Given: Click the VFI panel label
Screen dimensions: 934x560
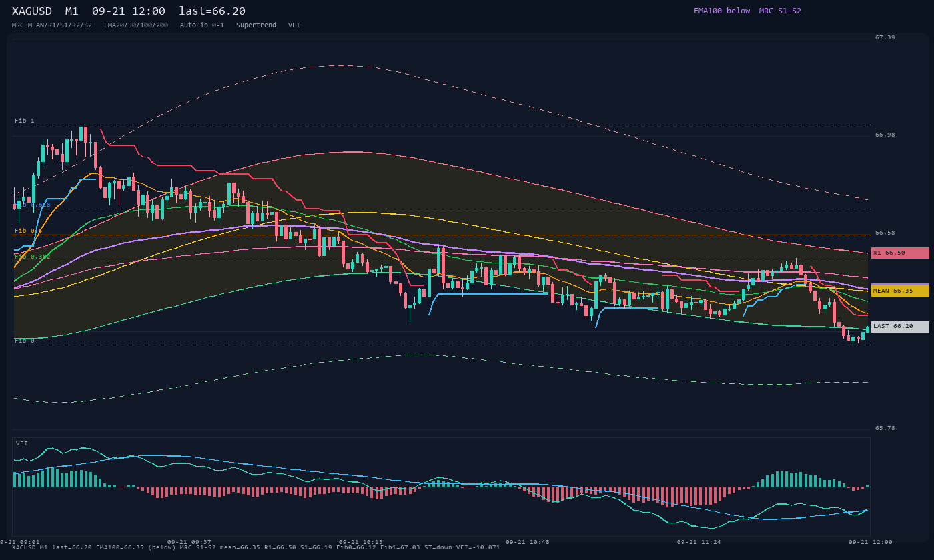Looking at the screenshot, I should tap(22, 443).
